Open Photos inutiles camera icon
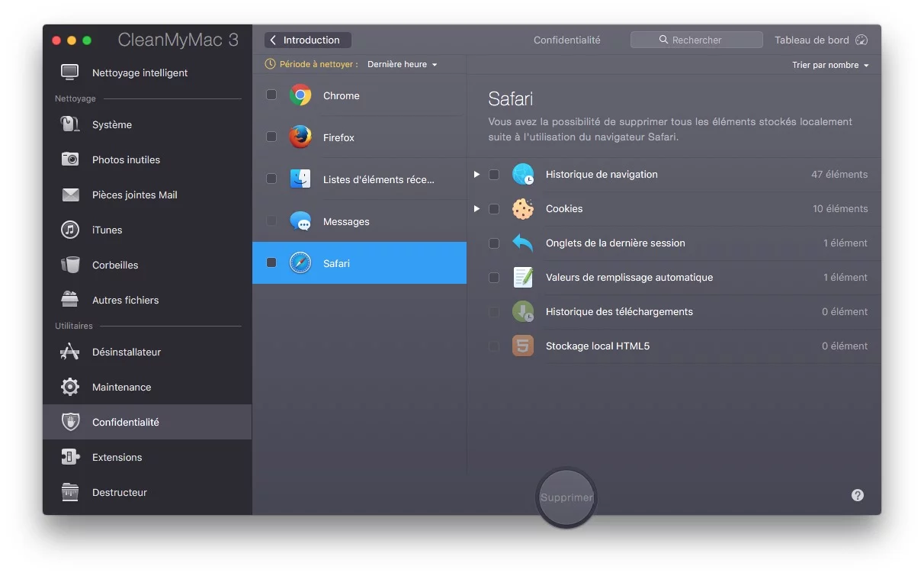 pyautogui.click(x=70, y=159)
